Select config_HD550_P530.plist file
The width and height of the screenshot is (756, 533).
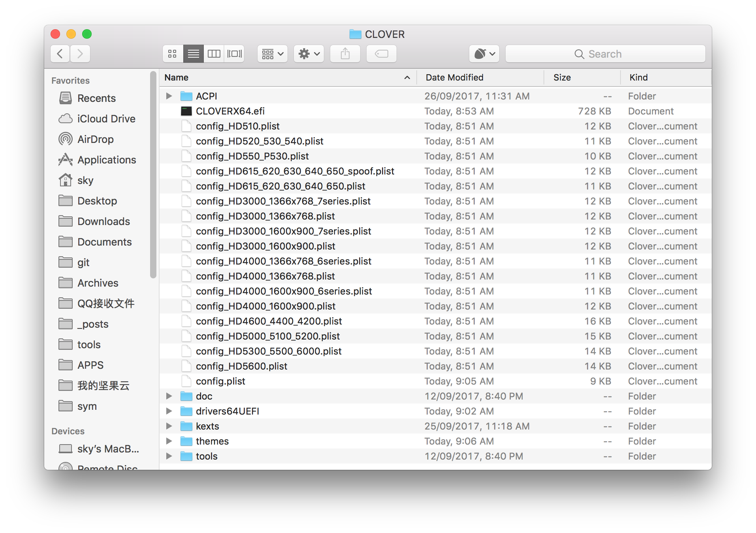pos(435,156)
